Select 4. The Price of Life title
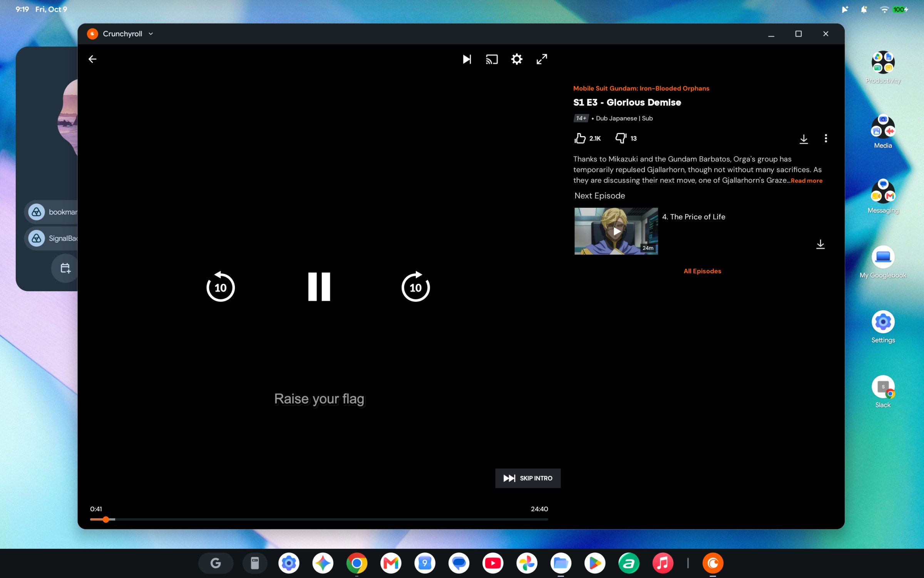Image resolution: width=924 pixels, height=578 pixels. 693,217
